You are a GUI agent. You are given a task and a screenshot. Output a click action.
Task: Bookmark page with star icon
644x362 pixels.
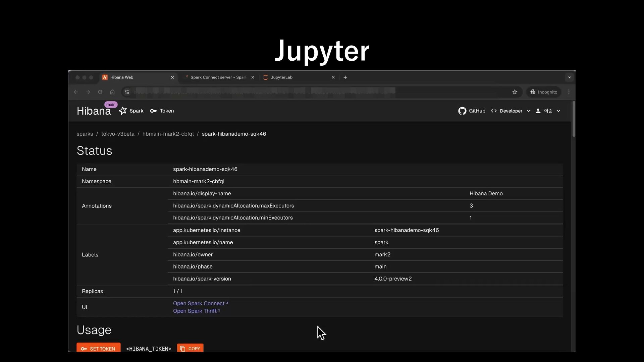(515, 92)
